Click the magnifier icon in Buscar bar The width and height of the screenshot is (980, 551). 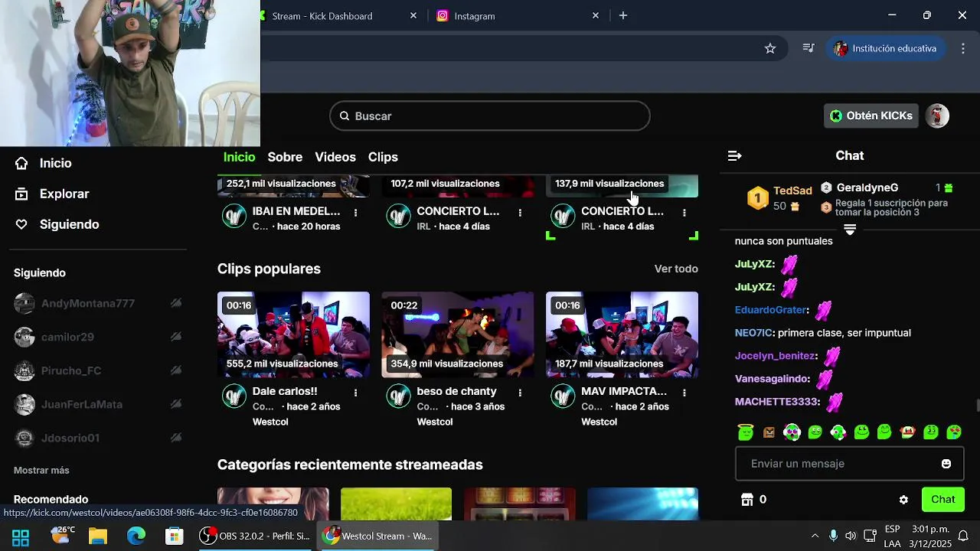coord(345,116)
